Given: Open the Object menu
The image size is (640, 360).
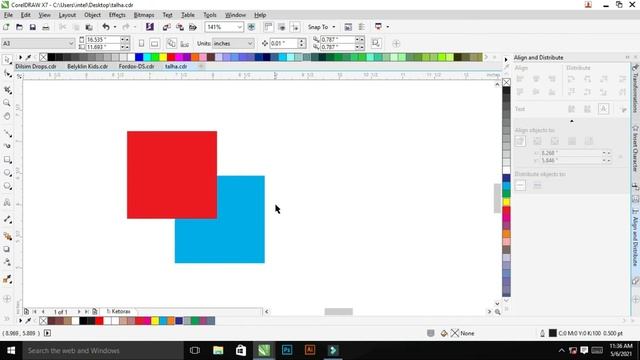Looking at the screenshot, I should point(92,15).
